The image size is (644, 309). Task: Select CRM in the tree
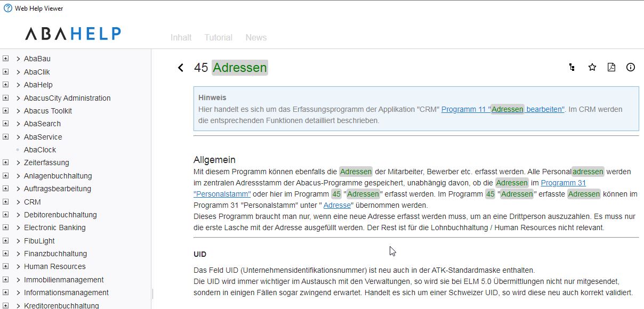click(33, 202)
